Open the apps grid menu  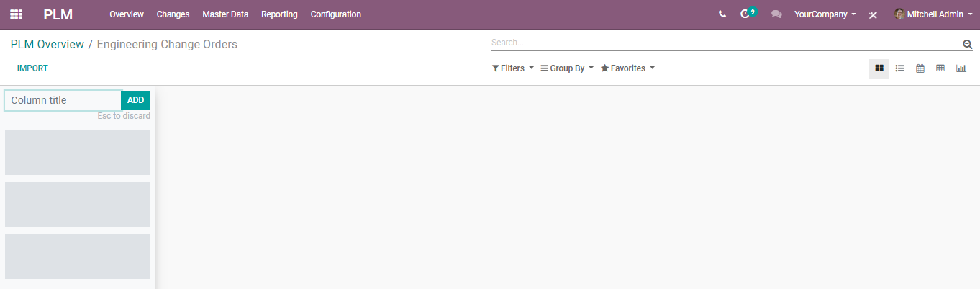(16, 14)
